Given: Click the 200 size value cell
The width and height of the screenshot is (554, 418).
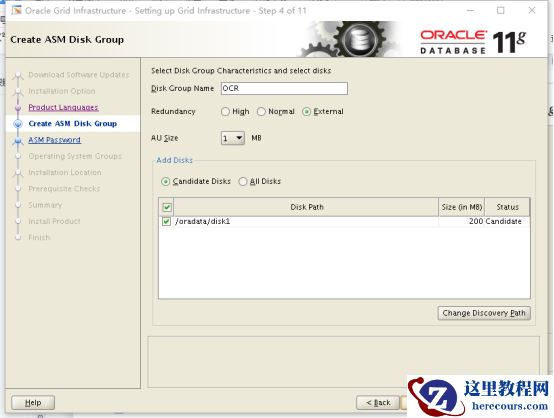Looking at the screenshot, I should pyautogui.click(x=476, y=222).
